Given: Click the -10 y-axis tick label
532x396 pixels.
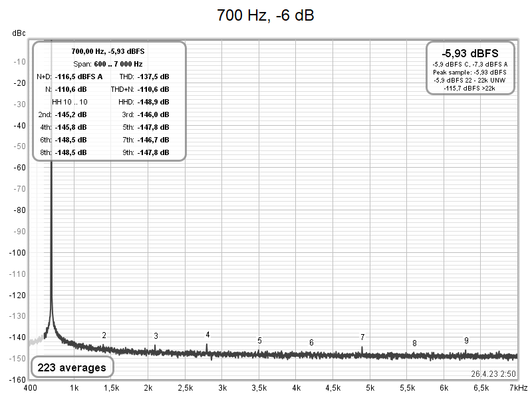Looking at the screenshot, I should 19,62.
